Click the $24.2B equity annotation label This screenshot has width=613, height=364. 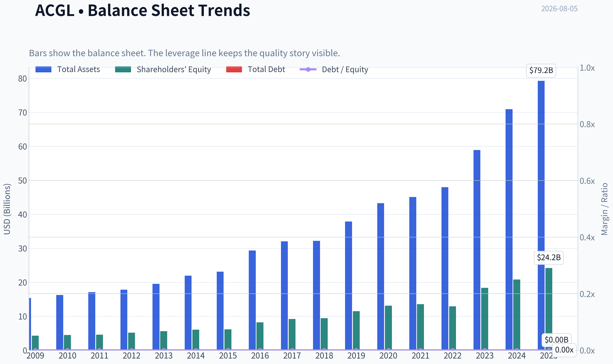click(549, 257)
